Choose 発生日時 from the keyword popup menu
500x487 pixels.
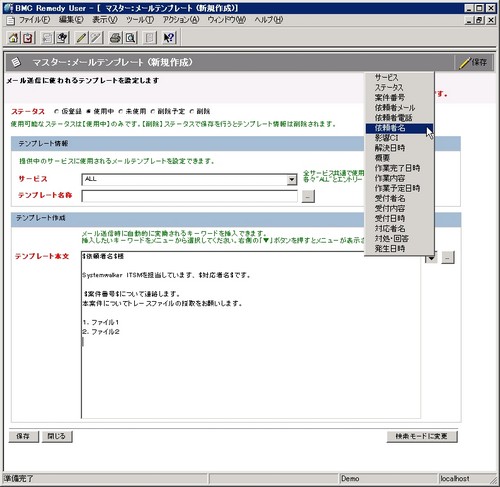click(399, 249)
